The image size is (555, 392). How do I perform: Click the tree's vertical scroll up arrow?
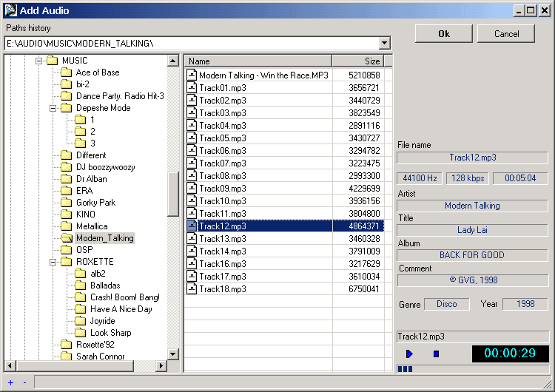point(172,61)
